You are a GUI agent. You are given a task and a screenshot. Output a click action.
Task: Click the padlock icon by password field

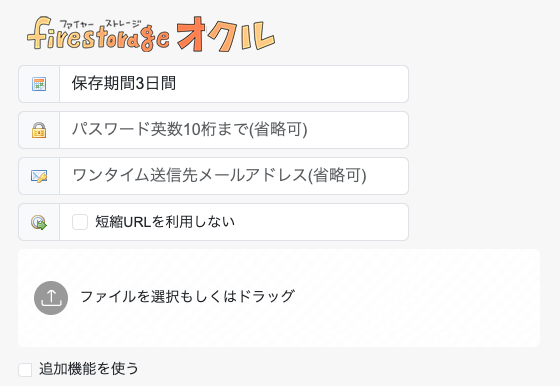(39, 130)
